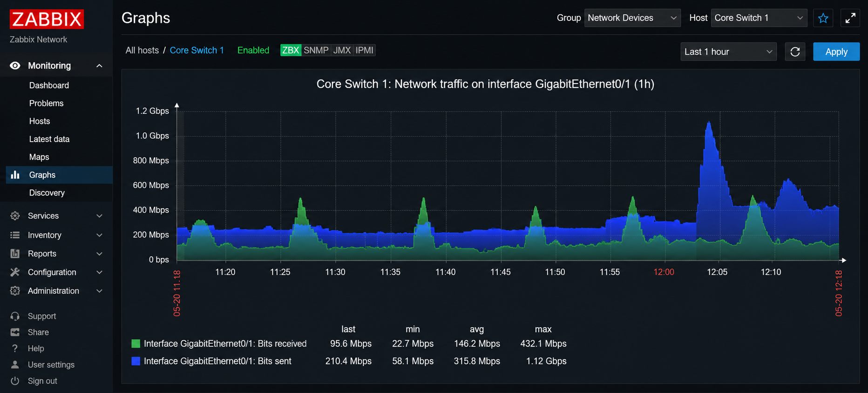
Task: Click the Apply button
Action: pos(836,52)
